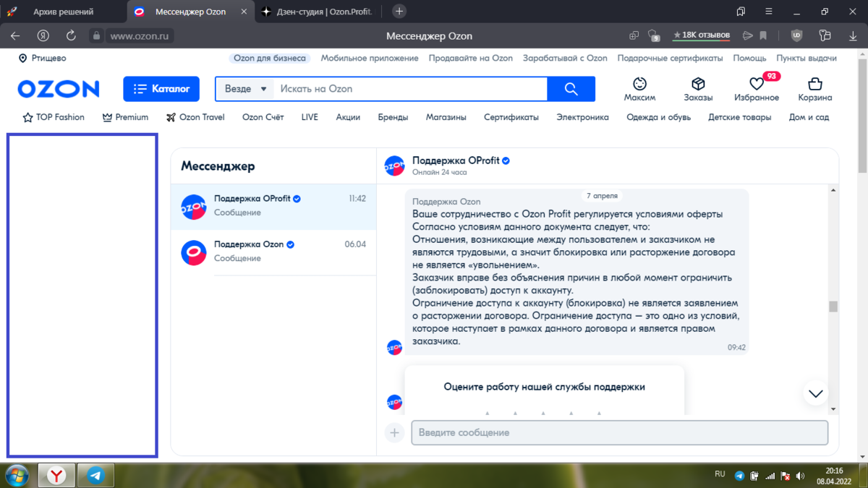Click the share paper-plane icon in address bar

tap(747, 35)
